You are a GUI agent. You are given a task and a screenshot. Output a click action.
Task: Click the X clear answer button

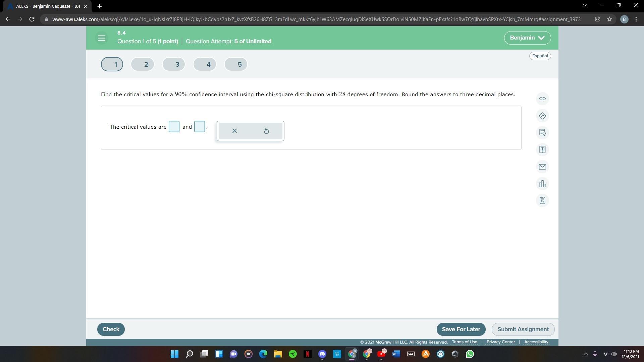point(234,131)
